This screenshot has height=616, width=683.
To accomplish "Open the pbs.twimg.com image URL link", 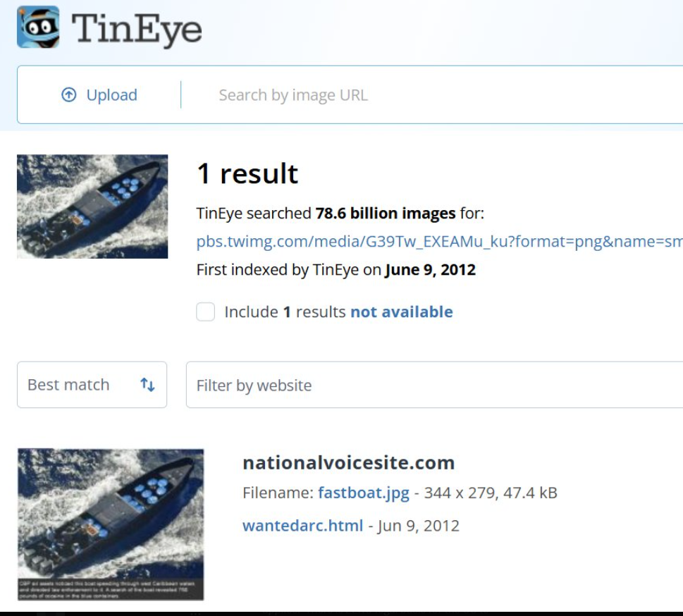I will coord(440,241).
